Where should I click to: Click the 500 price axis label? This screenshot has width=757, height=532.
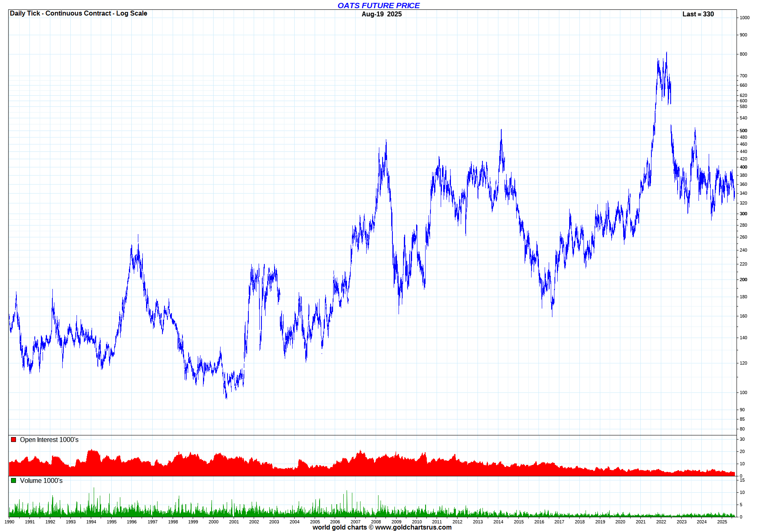click(743, 131)
